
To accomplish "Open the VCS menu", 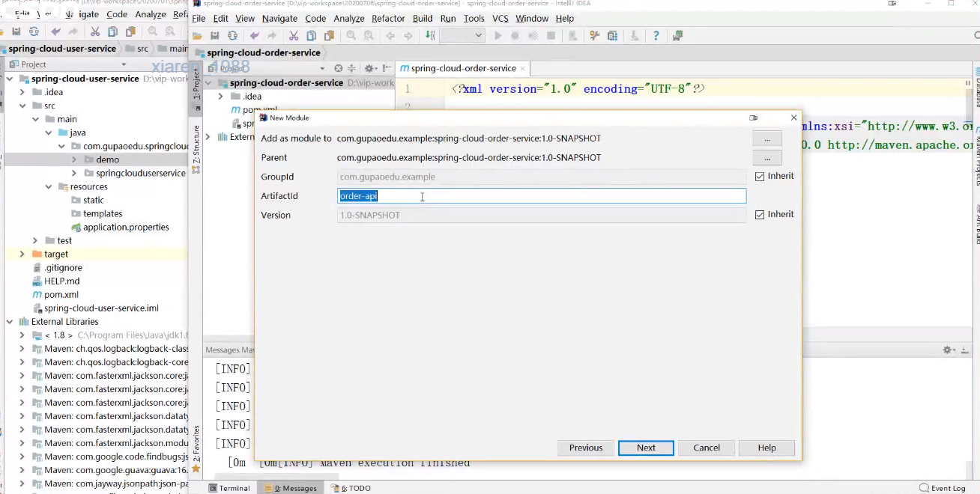I will 500,19.
